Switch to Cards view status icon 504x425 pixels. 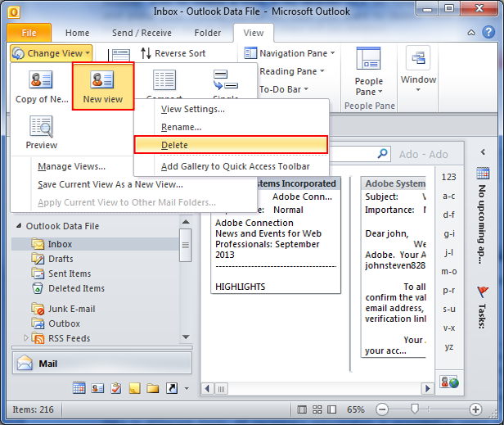[x=317, y=409]
